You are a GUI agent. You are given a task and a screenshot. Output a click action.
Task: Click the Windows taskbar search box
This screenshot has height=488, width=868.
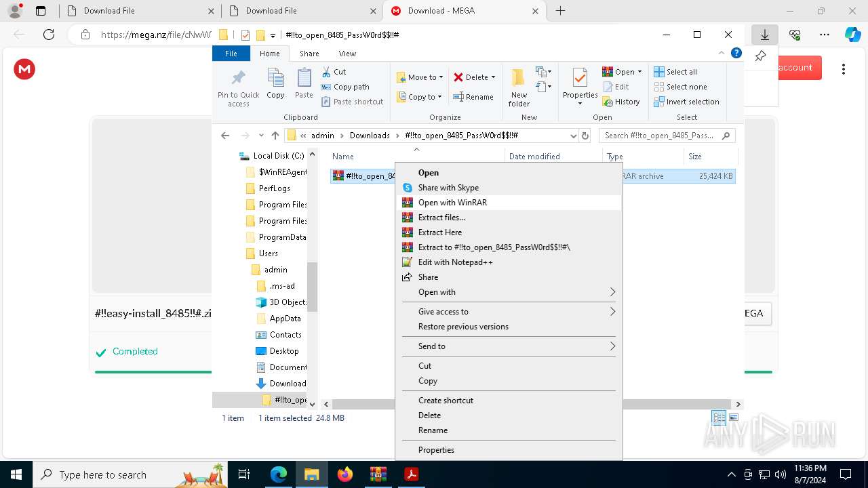pyautogui.click(x=131, y=474)
